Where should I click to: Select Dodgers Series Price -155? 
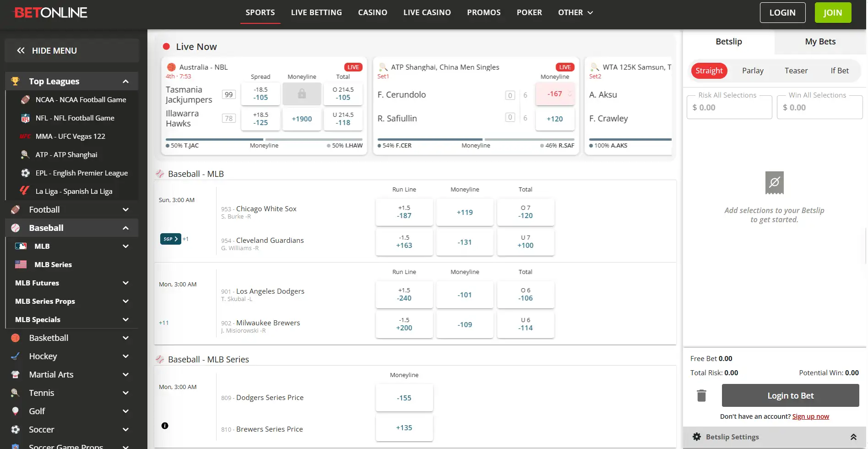click(404, 398)
